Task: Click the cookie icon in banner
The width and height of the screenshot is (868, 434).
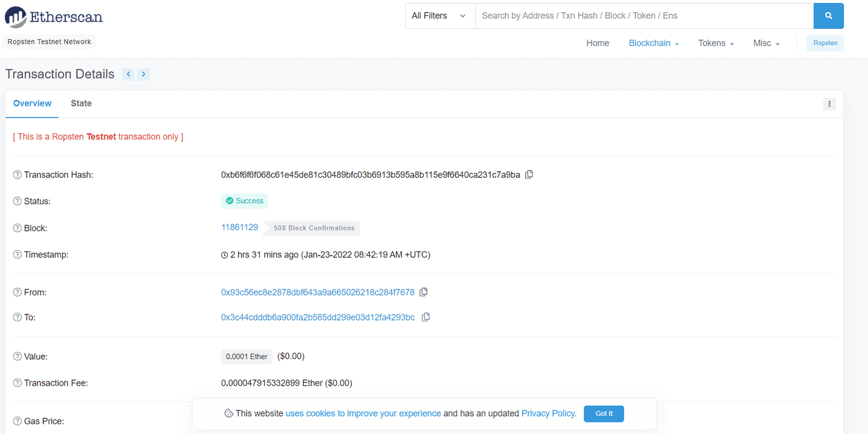Action: pos(228,414)
